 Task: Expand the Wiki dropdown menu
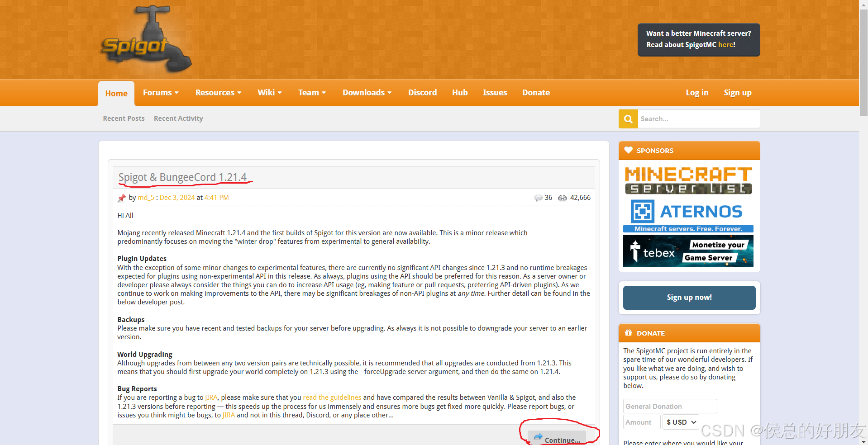(x=270, y=93)
